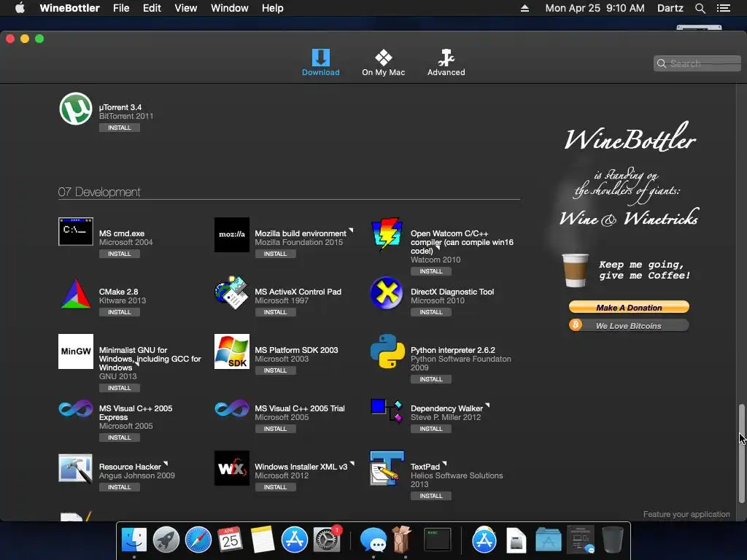Install CMake 2.8

click(120, 312)
